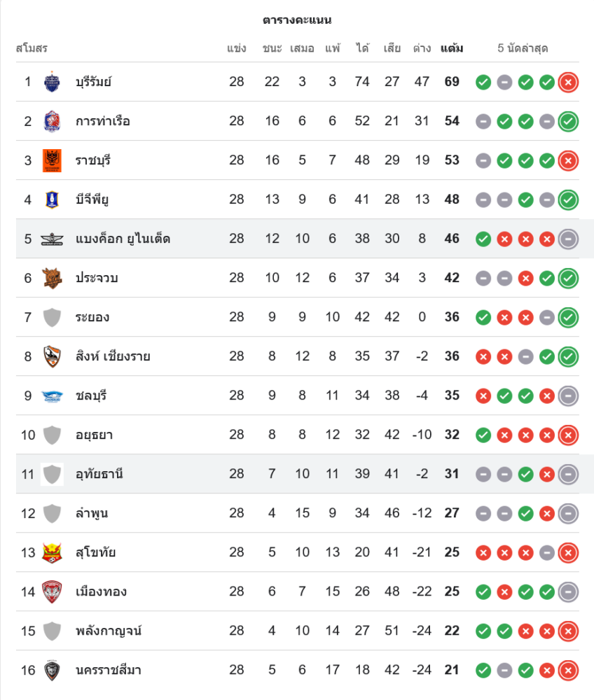
Task: Click the ตารางคะแนน table title
Action: (x=297, y=20)
